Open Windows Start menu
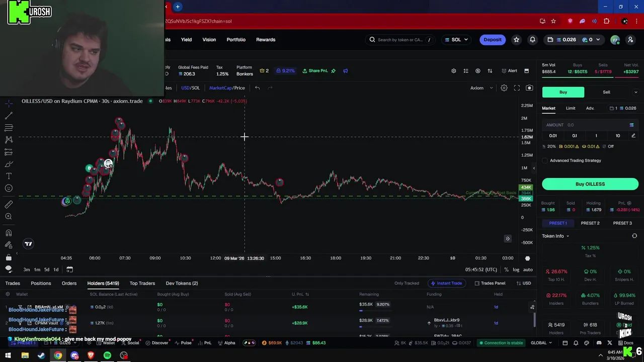644x362 pixels. coord(8,355)
